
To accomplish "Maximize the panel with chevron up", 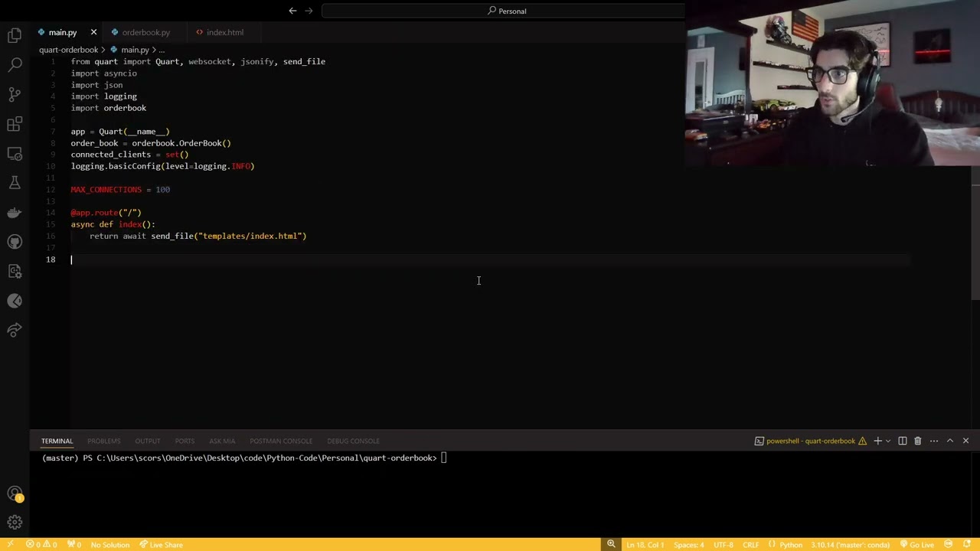I will 950,441.
